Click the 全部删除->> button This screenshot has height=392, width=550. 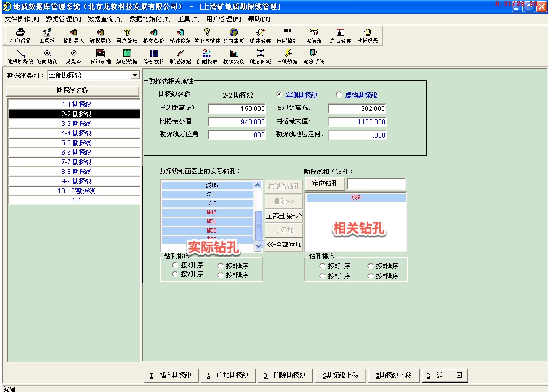click(x=284, y=216)
